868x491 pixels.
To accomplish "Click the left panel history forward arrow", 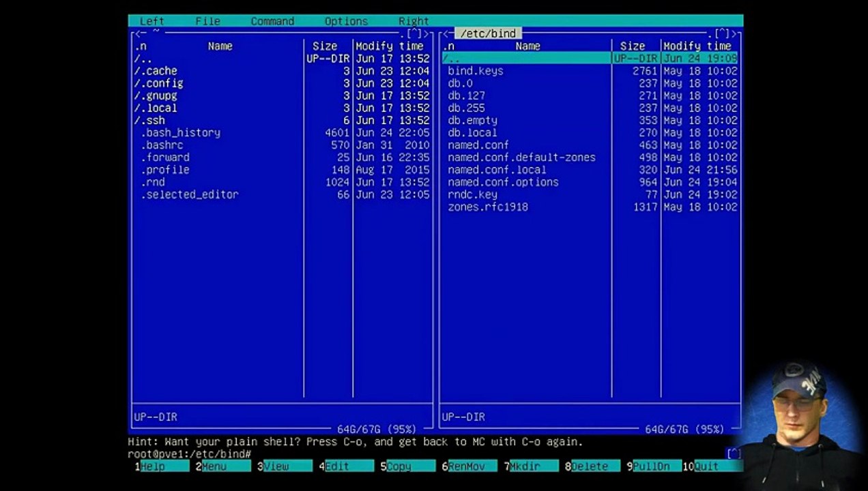I will 426,33.
